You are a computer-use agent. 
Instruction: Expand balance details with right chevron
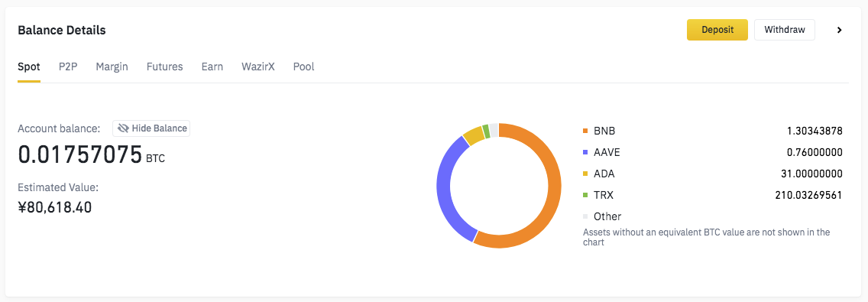coord(839,30)
